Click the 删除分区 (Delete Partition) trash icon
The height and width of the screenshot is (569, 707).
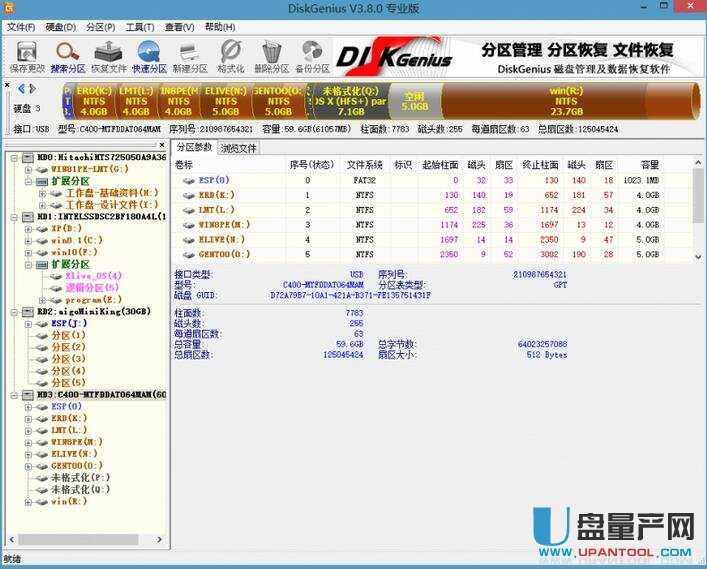coord(271,57)
